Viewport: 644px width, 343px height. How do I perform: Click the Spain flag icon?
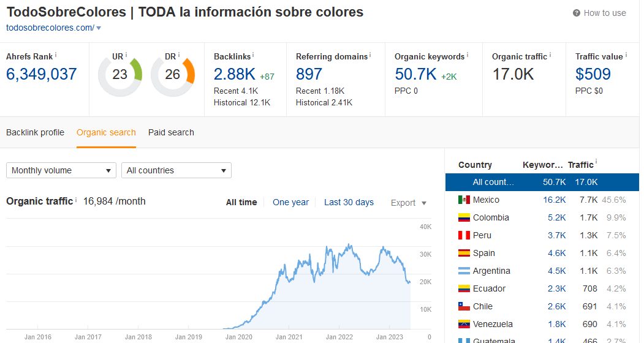tap(464, 253)
